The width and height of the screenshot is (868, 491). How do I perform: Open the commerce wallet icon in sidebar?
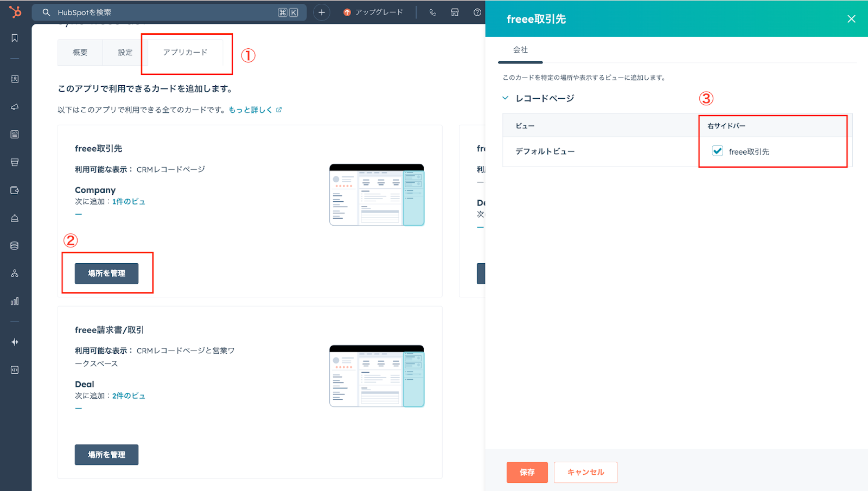point(15,190)
